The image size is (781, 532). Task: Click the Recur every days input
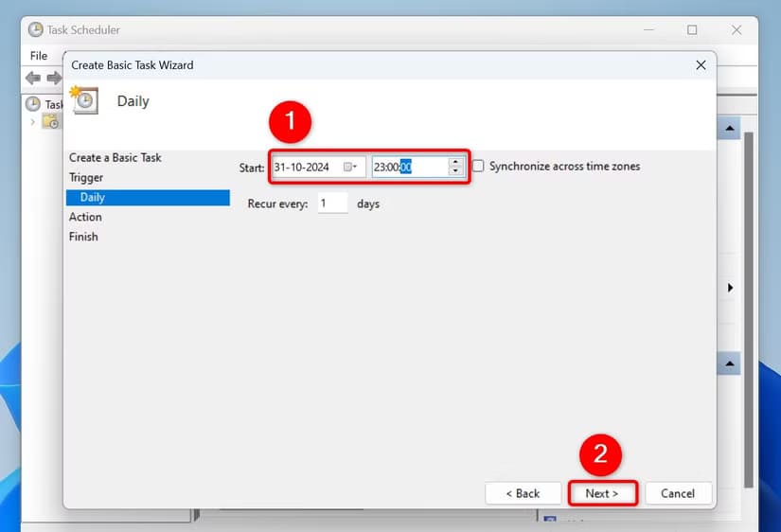point(332,204)
